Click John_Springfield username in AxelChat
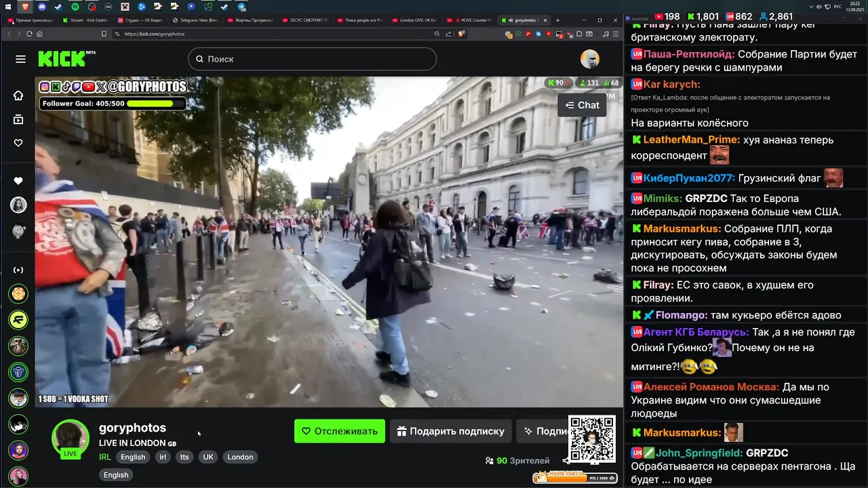 [698, 453]
